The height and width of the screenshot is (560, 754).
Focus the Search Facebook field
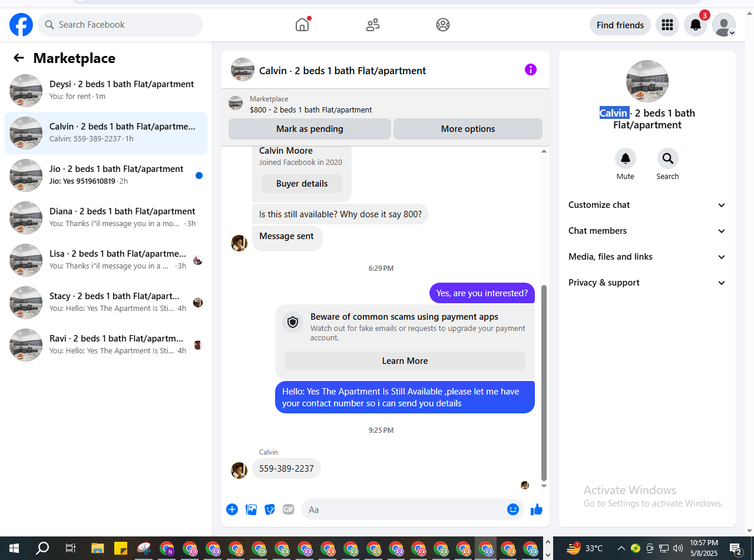[x=120, y=25]
